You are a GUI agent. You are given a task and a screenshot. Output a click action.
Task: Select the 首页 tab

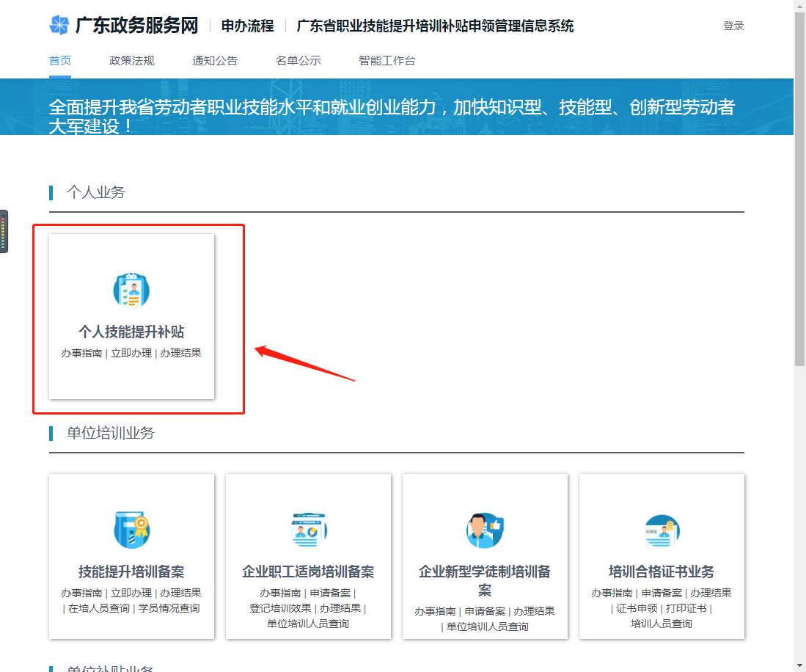[x=60, y=61]
